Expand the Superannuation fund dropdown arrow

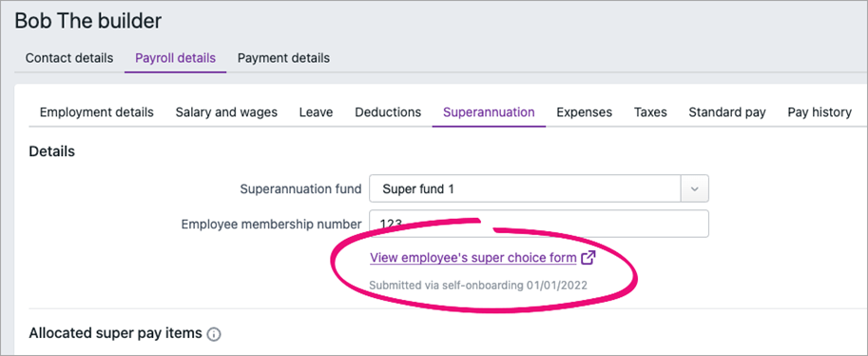694,189
